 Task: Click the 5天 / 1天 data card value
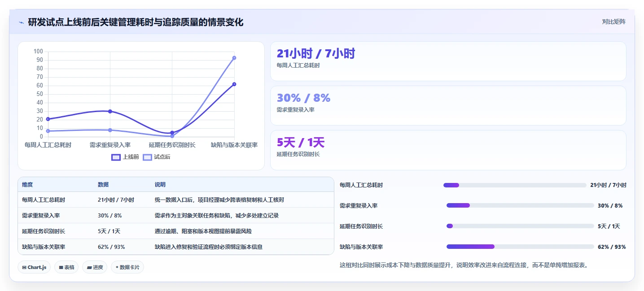(301, 143)
